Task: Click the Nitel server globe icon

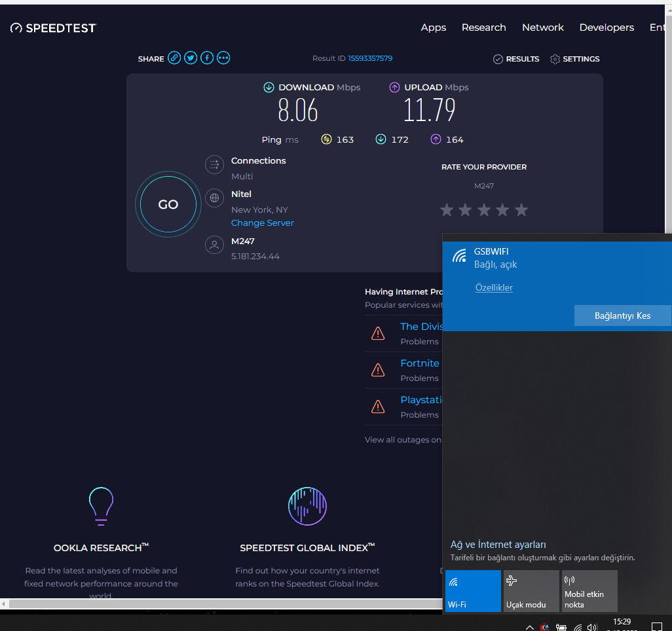Action: pos(214,198)
